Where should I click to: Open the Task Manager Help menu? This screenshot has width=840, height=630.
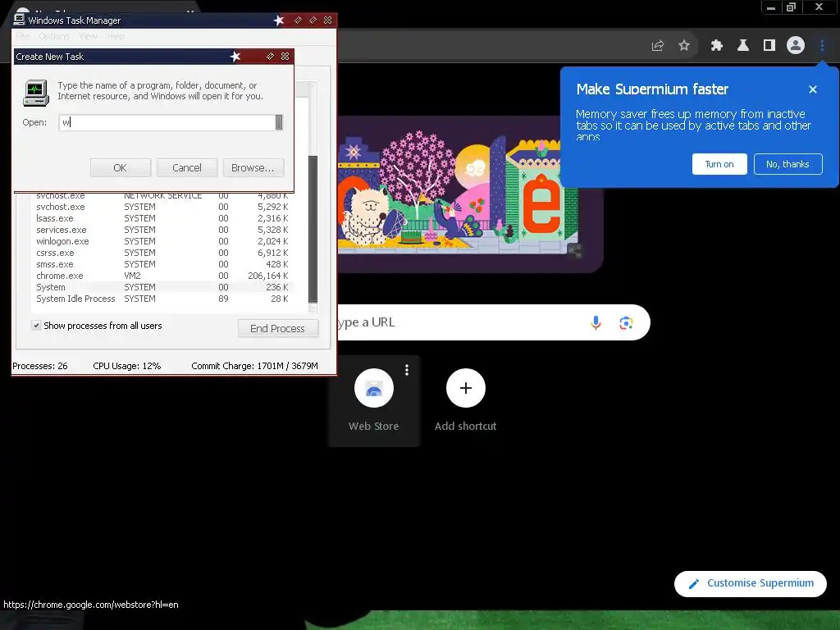[x=115, y=36]
